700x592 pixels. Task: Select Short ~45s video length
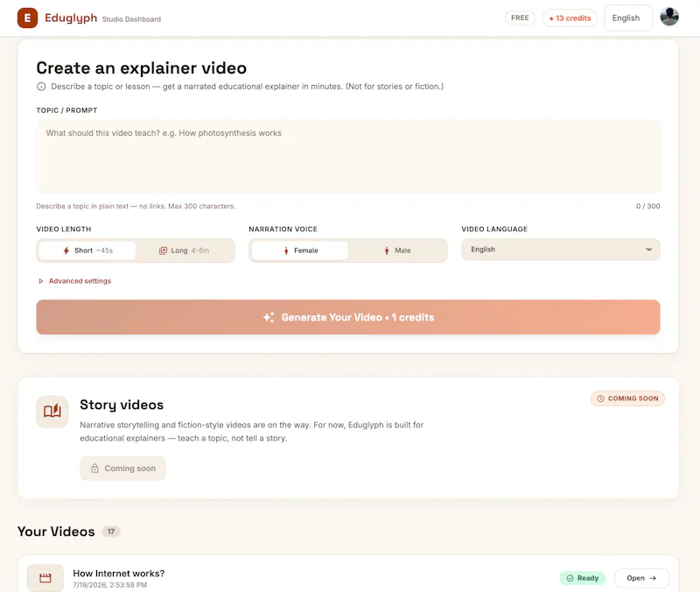(87, 250)
